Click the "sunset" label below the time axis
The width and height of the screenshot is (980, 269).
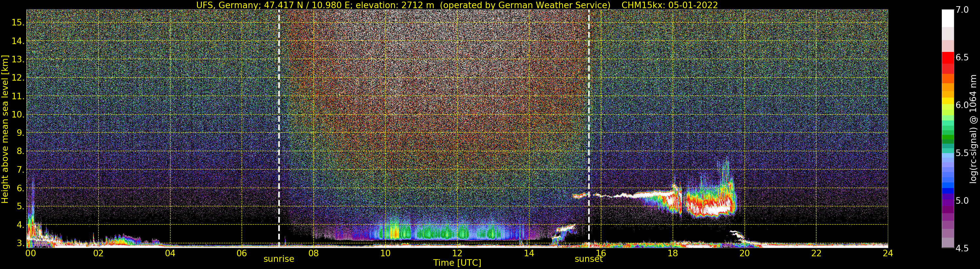click(588, 259)
